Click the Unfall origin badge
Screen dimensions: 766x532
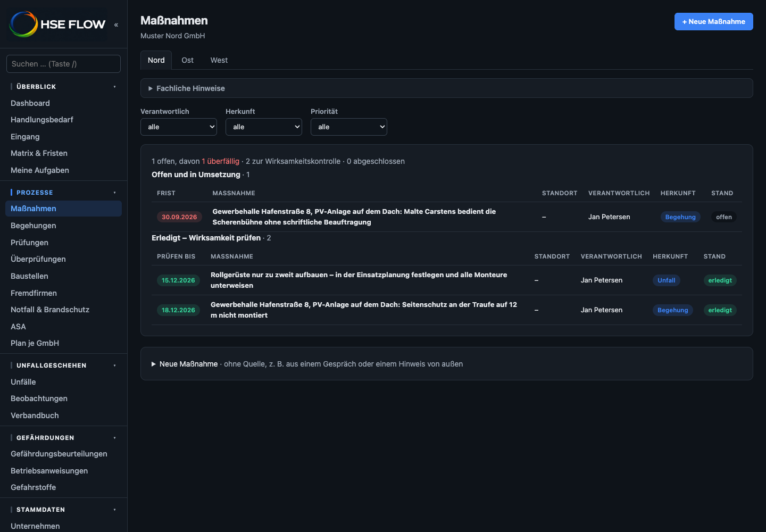[667, 280]
